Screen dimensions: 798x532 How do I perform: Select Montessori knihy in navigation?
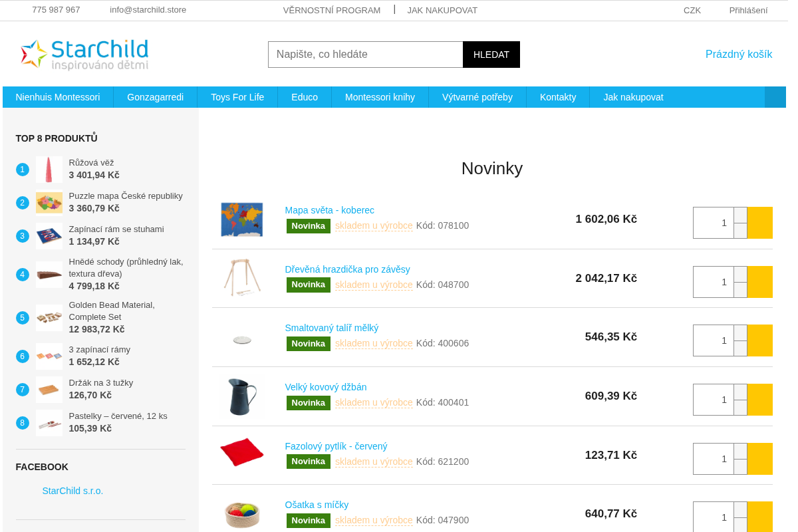[x=380, y=97]
